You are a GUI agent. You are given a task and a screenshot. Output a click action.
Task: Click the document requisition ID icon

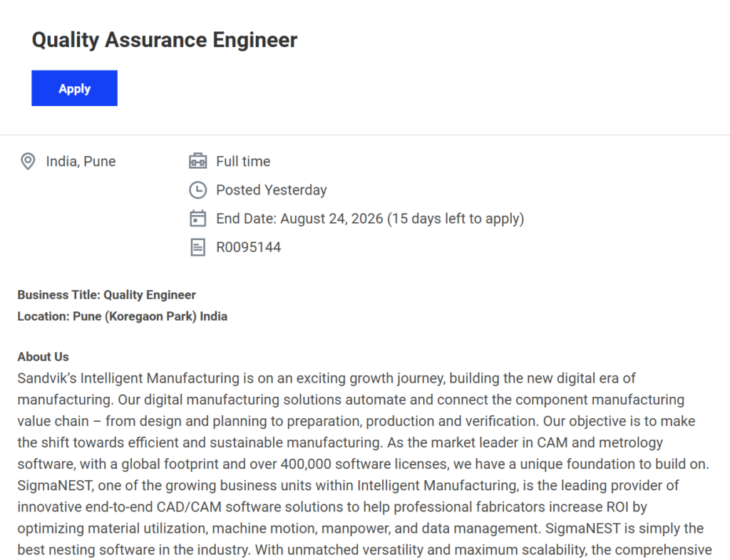[x=198, y=247]
